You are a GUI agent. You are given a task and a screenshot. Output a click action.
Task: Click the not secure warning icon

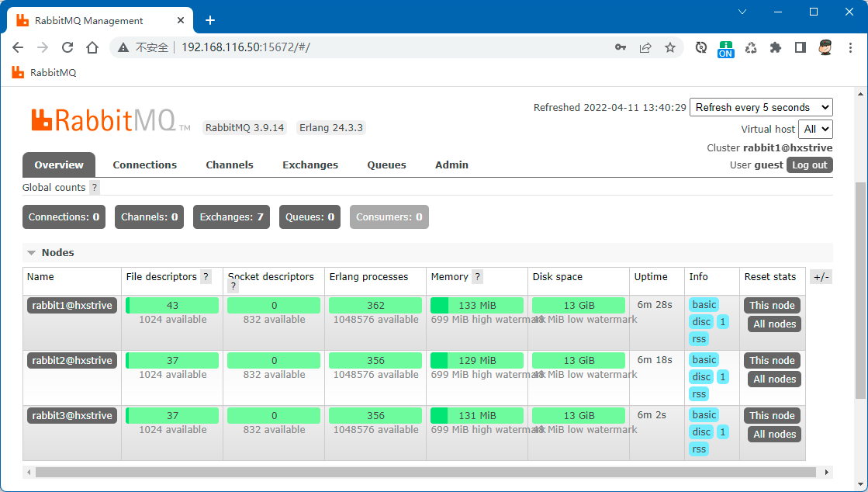click(123, 47)
